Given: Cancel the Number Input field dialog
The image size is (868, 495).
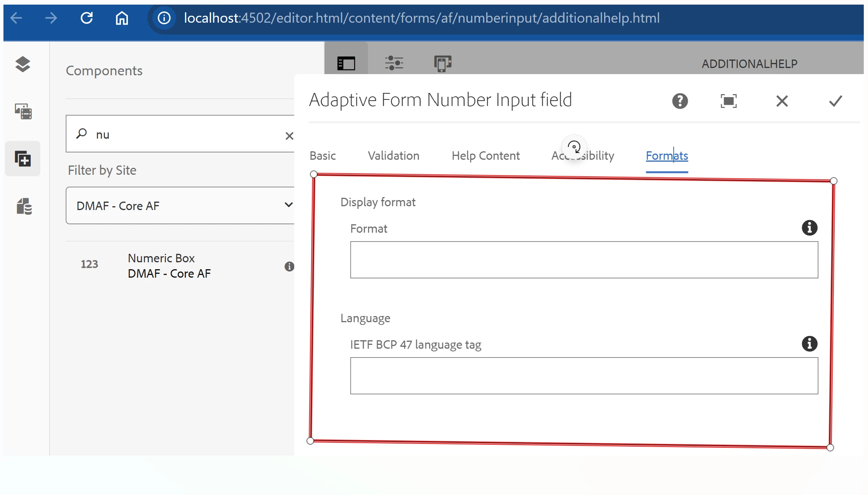Looking at the screenshot, I should [782, 101].
